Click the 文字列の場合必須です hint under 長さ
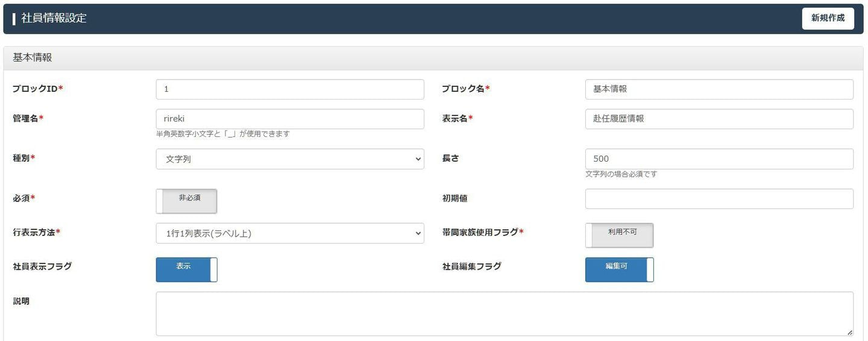Screen dimensions: 868x341 (621, 174)
